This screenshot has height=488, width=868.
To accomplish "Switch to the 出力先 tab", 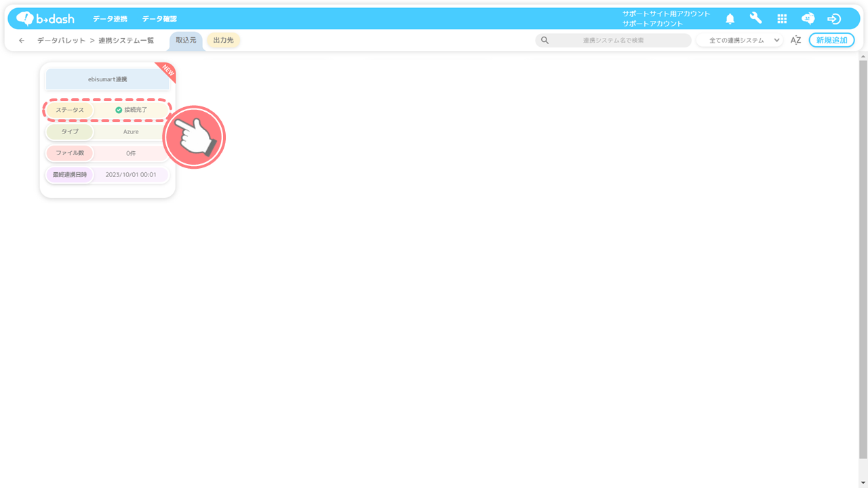I will [223, 40].
